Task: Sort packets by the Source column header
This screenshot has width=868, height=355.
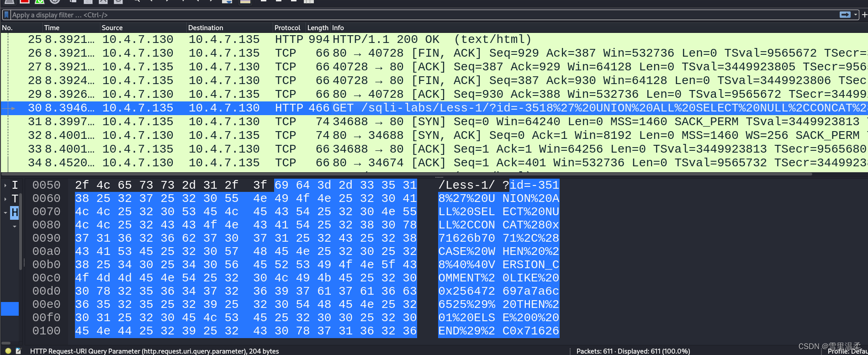Action: click(x=143, y=28)
